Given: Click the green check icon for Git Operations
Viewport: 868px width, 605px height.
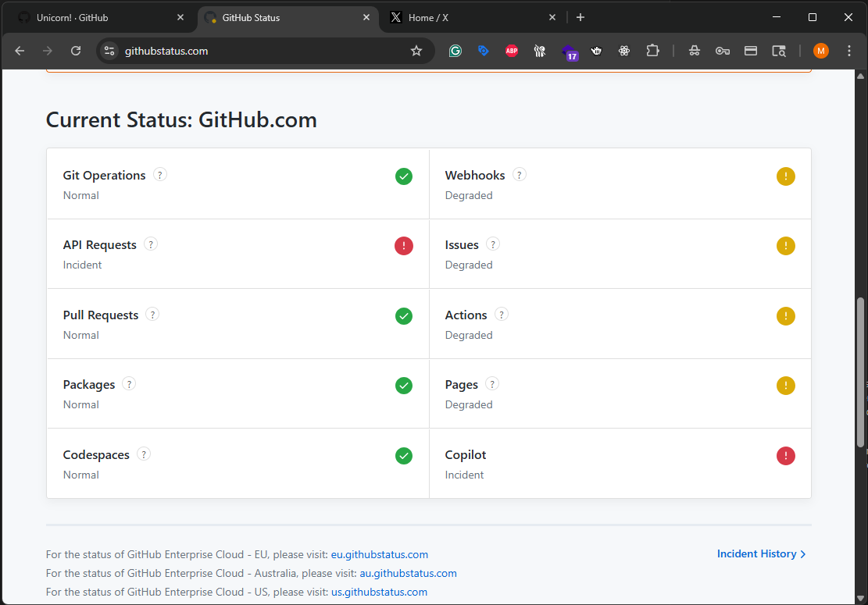Looking at the screenshot, I should [x=404, y=176].
